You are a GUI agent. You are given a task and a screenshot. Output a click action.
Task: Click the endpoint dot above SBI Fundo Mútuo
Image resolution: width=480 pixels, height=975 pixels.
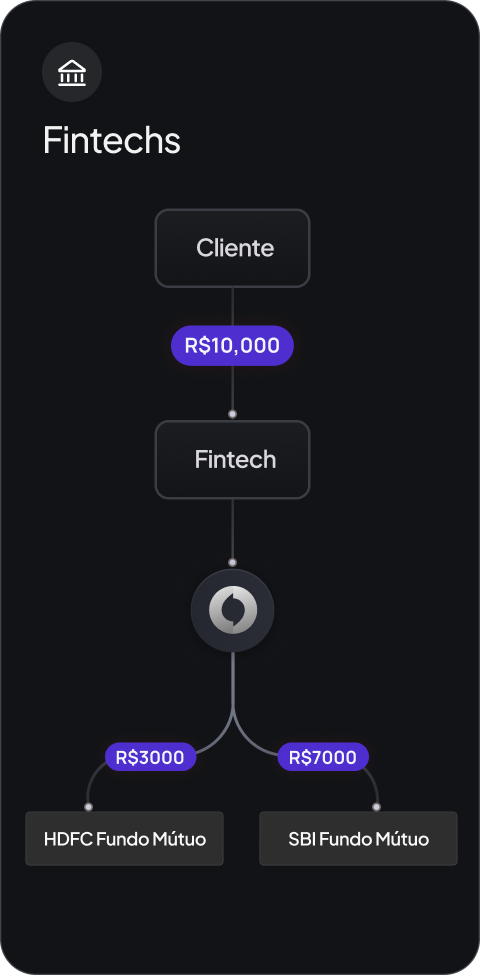point(376,807)
